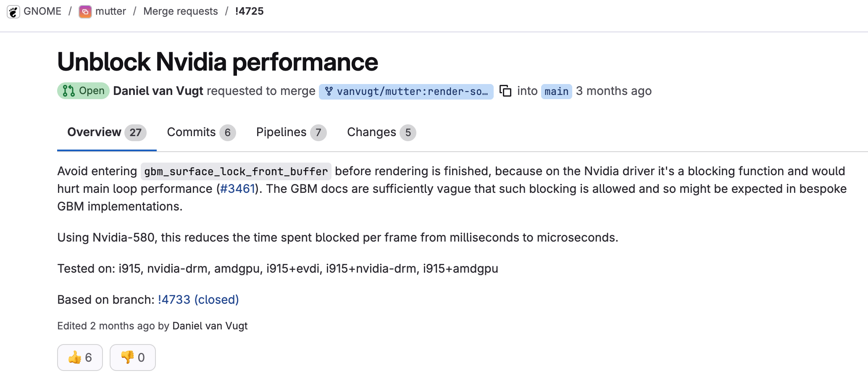Click the Open merge request status badge

83,91
